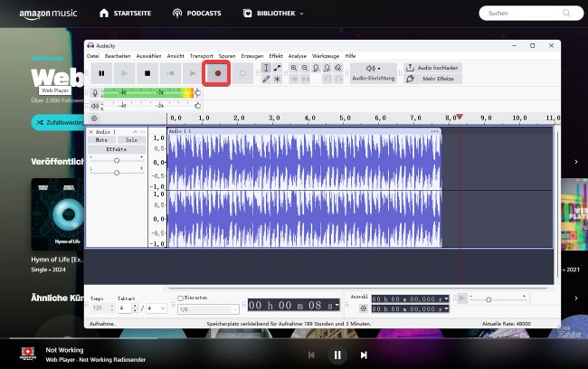
Task: Select the Envelope tool
Action: click(x=277, y=68)
